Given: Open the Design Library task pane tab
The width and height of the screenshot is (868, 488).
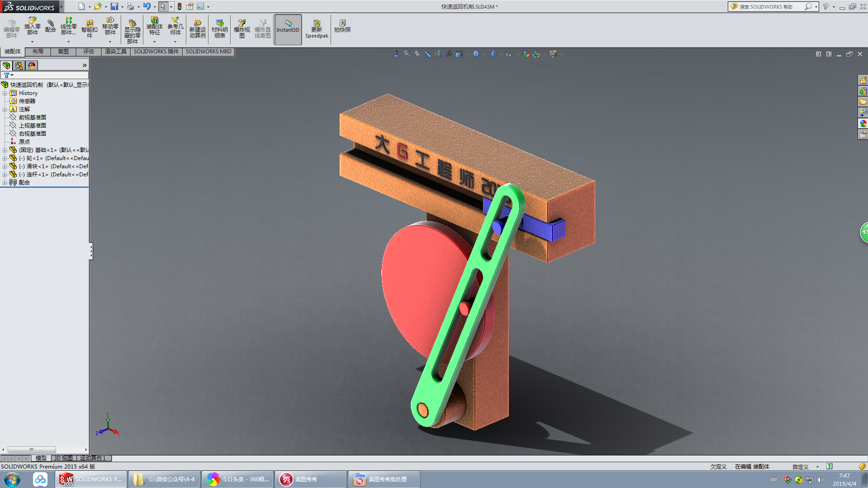Looking at the screenshot, I should coord(863,91).
